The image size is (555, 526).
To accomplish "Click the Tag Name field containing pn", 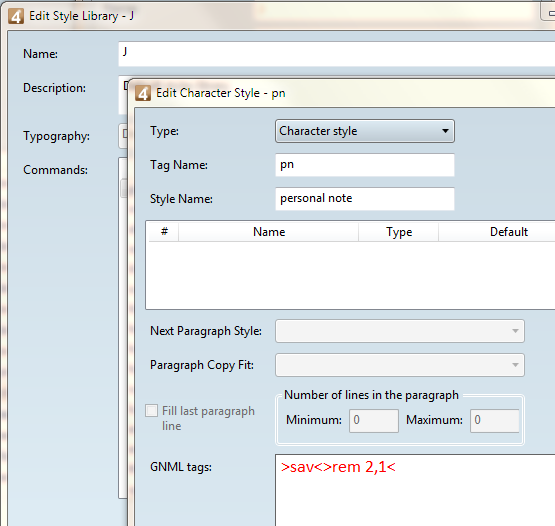I will click(x=365, y=165).
